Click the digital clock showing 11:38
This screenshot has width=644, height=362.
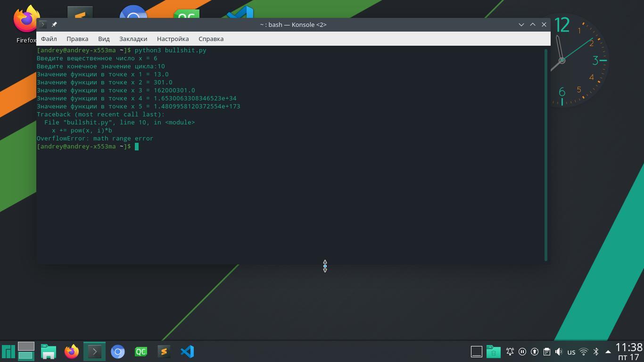coord(629,347)
